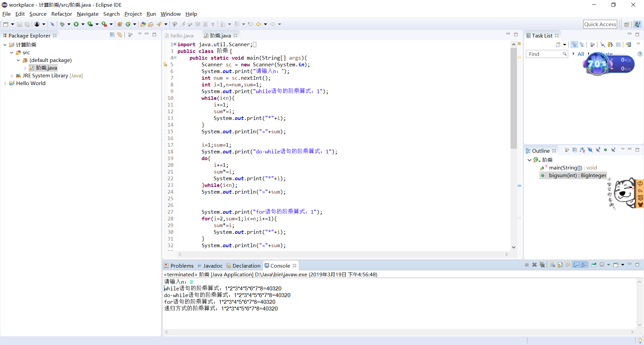
Task: Click Task List help icon
Action: click(x=640, y=54)
